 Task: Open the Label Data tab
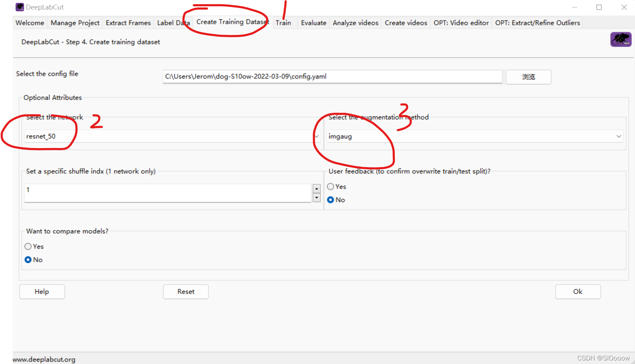[x=173, y=23]
